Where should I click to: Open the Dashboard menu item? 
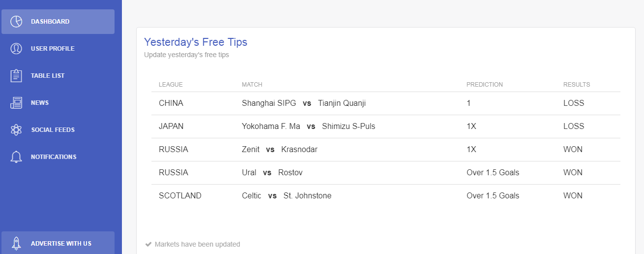click(50, 22)
